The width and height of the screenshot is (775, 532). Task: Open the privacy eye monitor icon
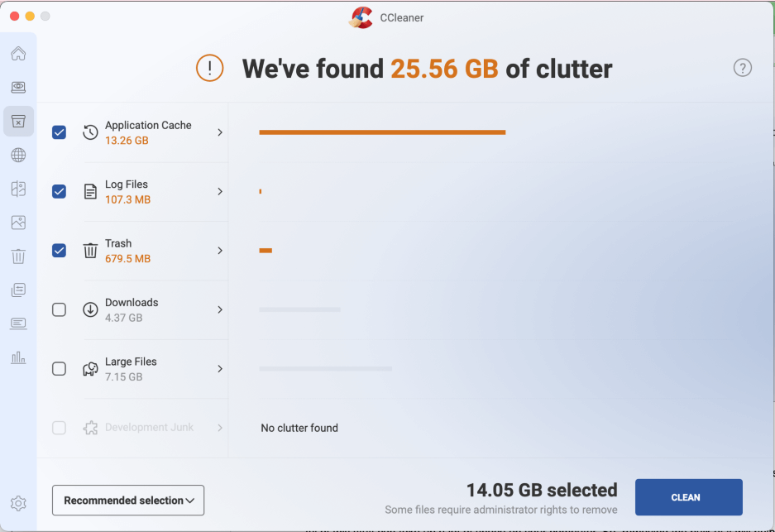[x=18, y=88]
